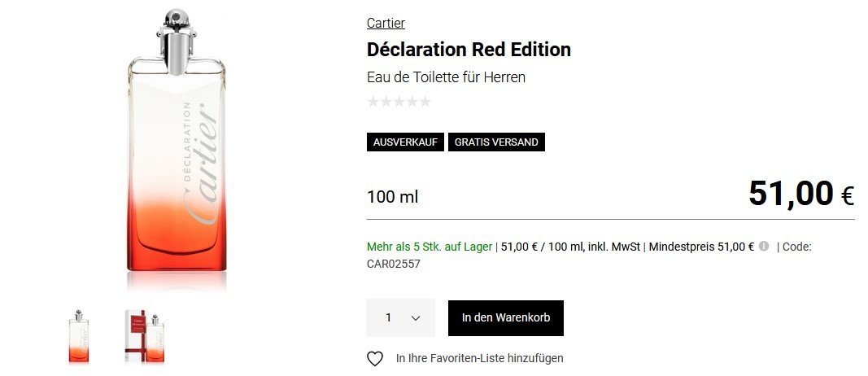Click the In Ihre Favoriten-Liste hinzufügen link
The width and height of the screenshot is (868, 376).
click(x=479, y=358)
